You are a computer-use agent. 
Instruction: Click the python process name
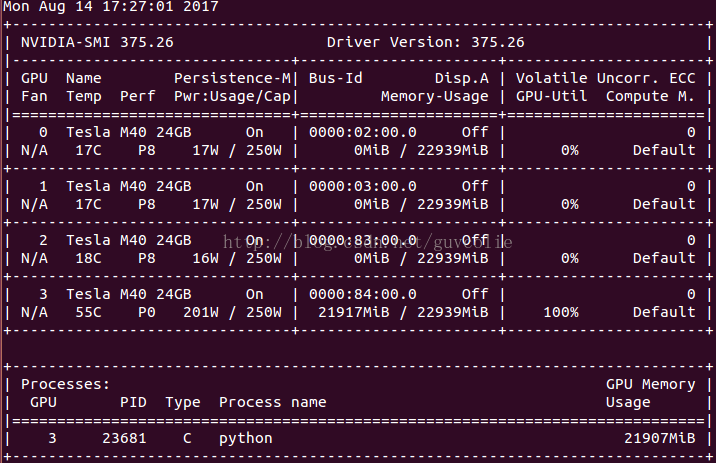pos(246,438)
